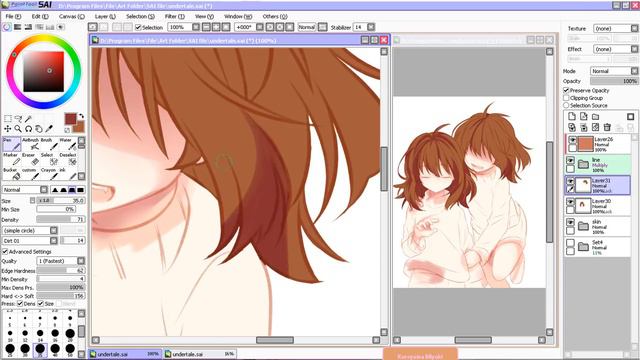
Task: Pick the custom brush tool
Action: click(30, 174)
